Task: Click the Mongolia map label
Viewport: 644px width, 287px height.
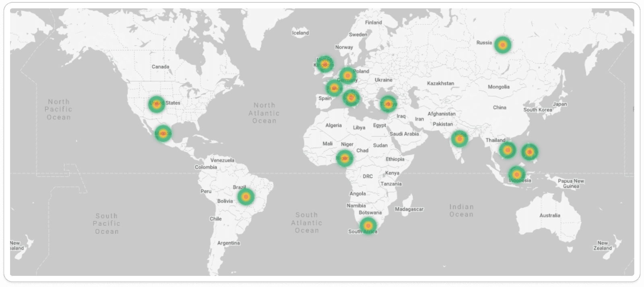Action: coord(499,87)
